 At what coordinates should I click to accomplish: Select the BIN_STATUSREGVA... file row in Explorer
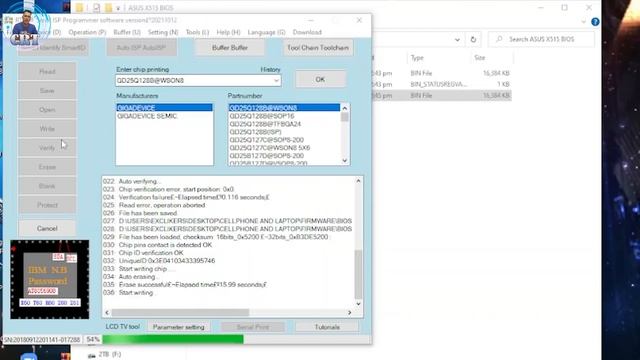[x=442, y=84]
